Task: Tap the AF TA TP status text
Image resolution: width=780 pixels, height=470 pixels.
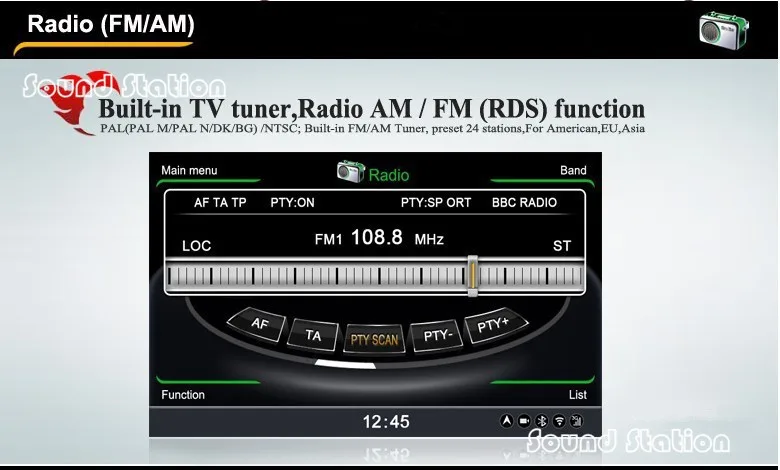Action: pos(220,203)
